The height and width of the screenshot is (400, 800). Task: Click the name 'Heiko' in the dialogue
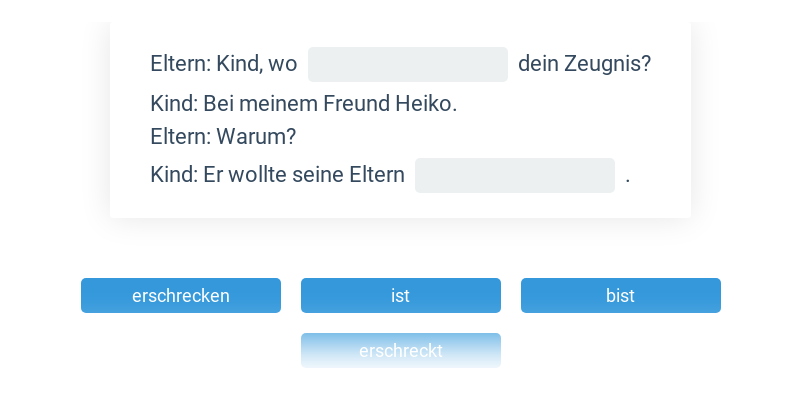coord(426,104)
